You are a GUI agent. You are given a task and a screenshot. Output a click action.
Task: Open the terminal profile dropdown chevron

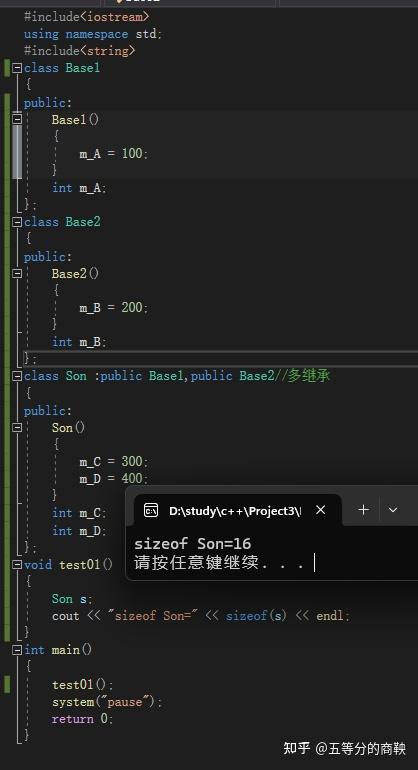[x=393, y=510]
